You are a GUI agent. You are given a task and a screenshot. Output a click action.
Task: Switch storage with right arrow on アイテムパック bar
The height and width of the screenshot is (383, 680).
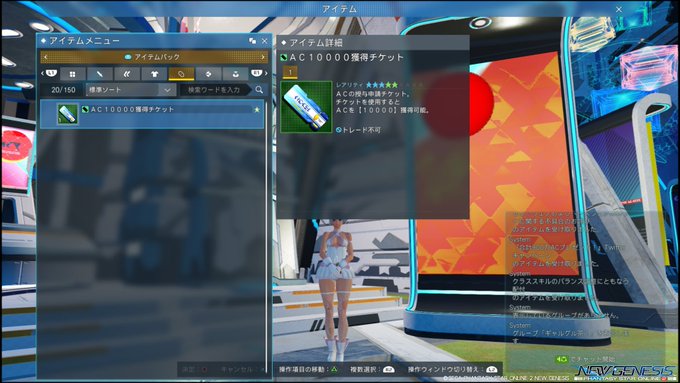(263, 57)
